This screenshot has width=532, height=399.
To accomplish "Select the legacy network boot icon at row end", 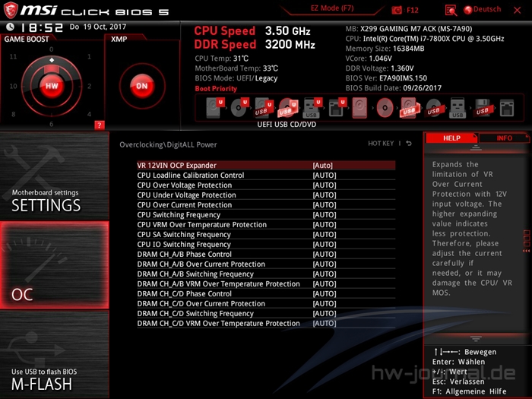I will (x=507, y=108).
